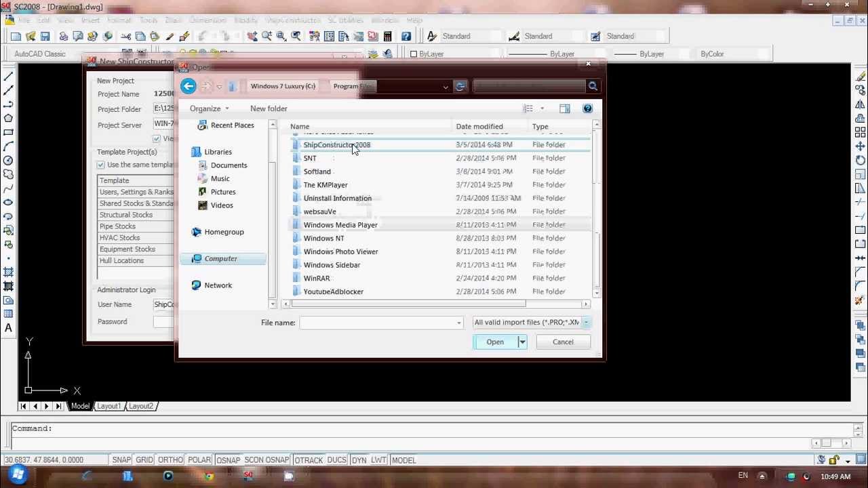The image size is (868, 488).
Task: Select the Line draw tool at left
Action: coord(8,76)
